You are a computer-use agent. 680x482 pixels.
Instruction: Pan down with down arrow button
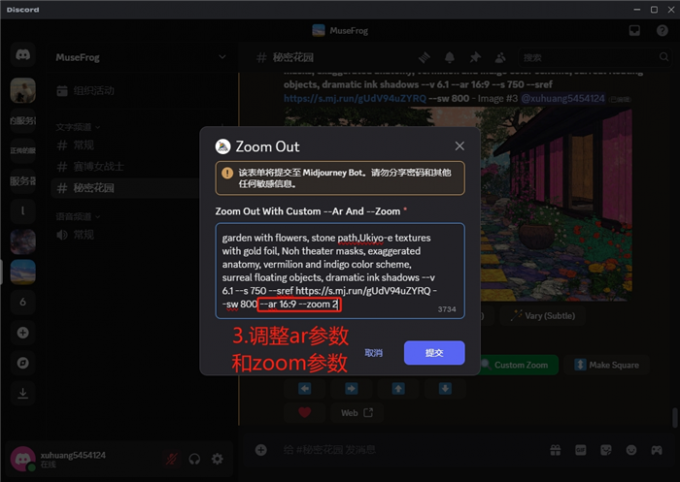pyautogui.click(x=445, y=389)
